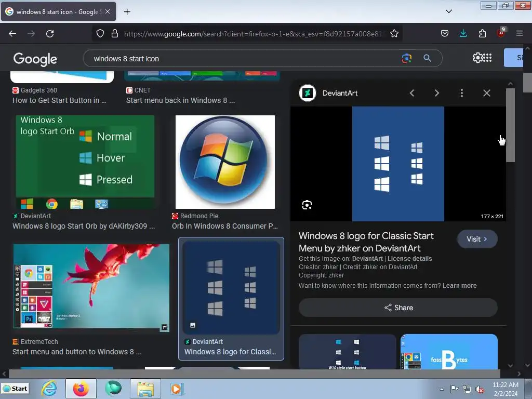Click the Firefox address bar URL
This screenshot has height=399, width=532.
click(252, 34)
